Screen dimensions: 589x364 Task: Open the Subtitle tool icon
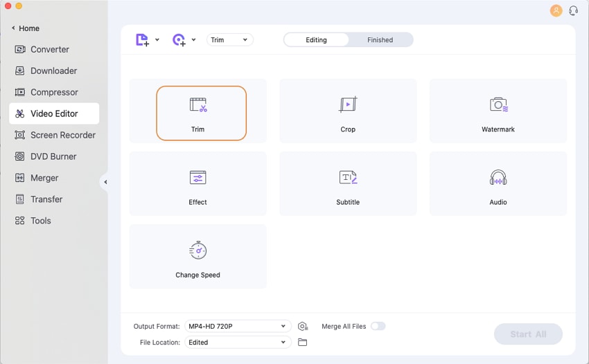[x=348, y=178]
